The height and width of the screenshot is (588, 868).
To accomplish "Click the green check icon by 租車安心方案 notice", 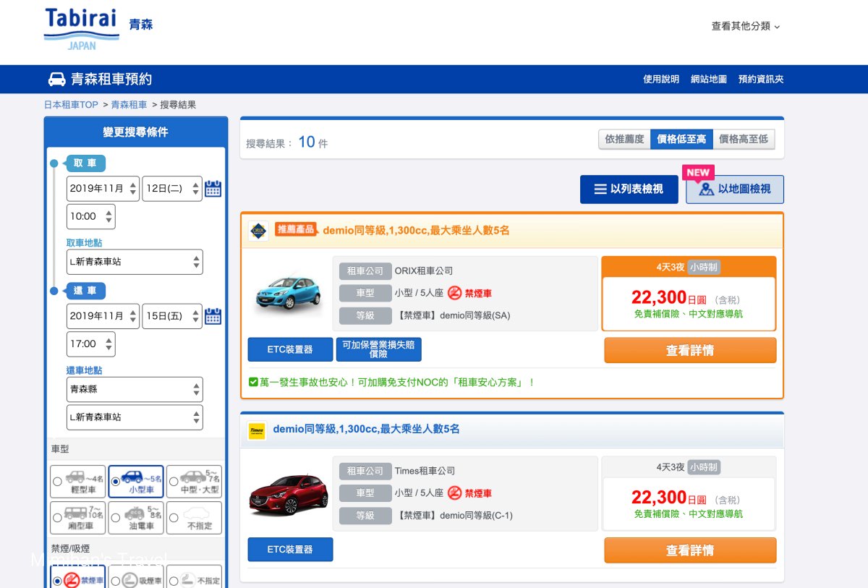I will (x=253, y=382).
